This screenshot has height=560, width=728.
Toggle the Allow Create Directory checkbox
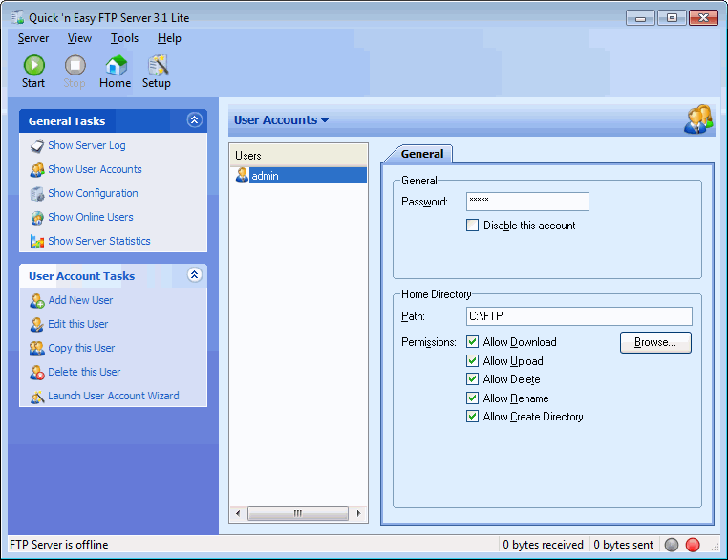coord(473,417)
